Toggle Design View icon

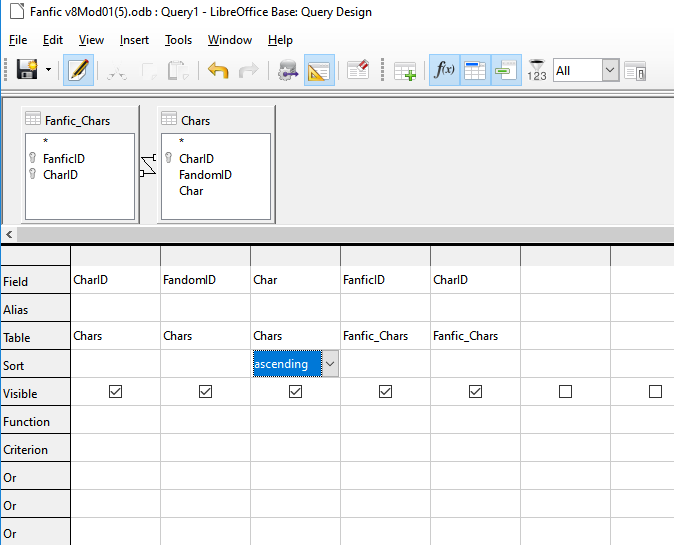pos(319,71)
